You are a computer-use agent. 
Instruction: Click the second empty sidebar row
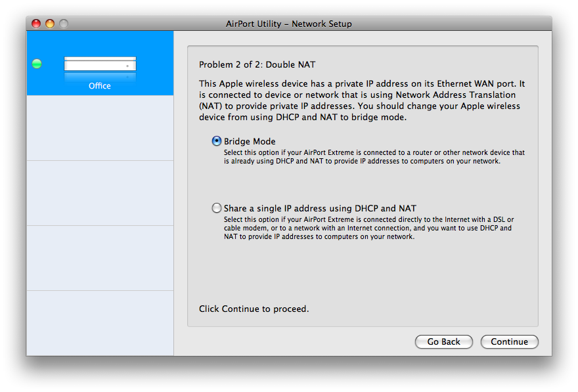coord(100,193)
